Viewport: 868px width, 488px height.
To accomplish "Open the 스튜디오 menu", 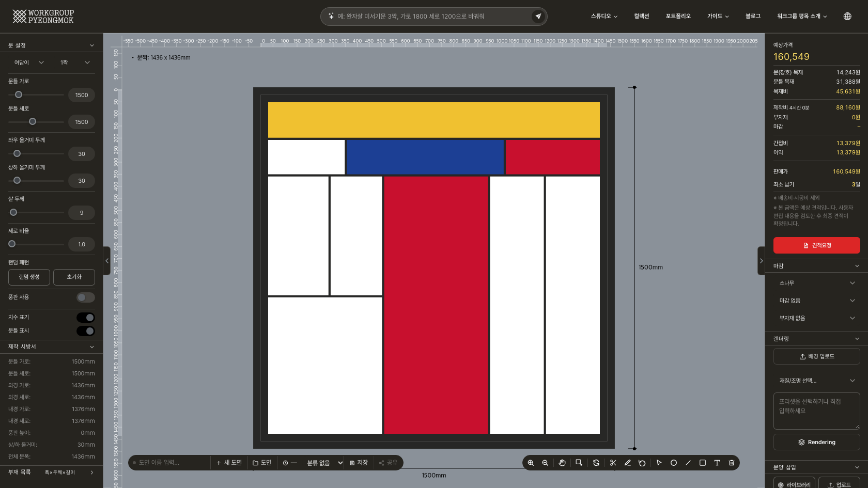I will tap(604, 17).
